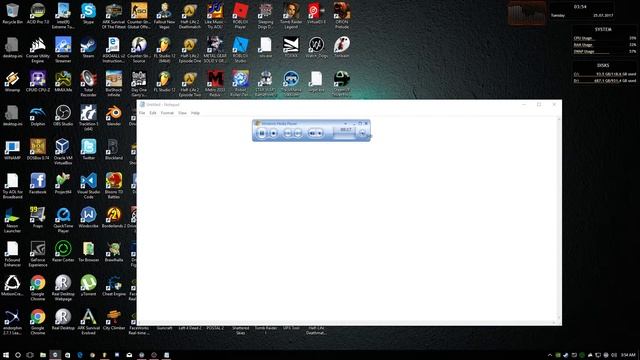
Task: Select the Fallout New Vegas shortcut
Action: tap(164, 16)
